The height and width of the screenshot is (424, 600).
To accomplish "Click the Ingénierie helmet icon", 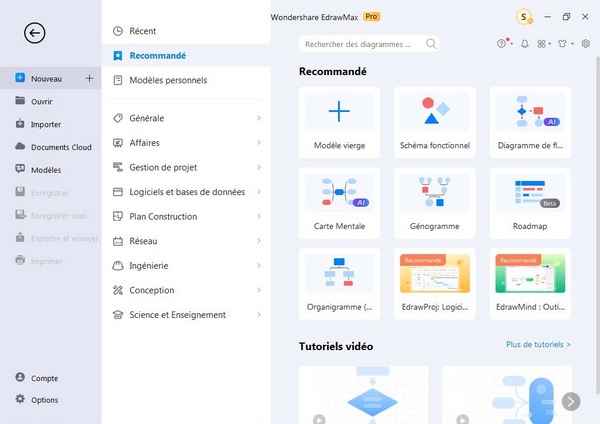I will [x=118, y=266].
